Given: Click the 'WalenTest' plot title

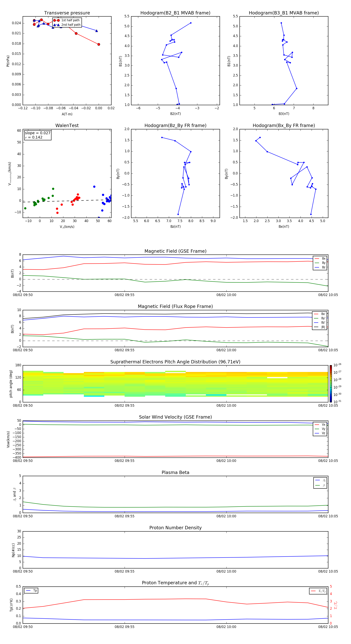Looking at the screenshot, I should [67, 125].
